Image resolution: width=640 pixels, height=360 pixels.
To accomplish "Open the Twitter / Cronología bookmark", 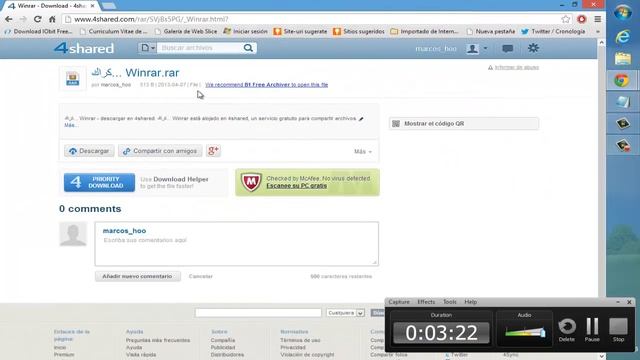I will [553, 31].
